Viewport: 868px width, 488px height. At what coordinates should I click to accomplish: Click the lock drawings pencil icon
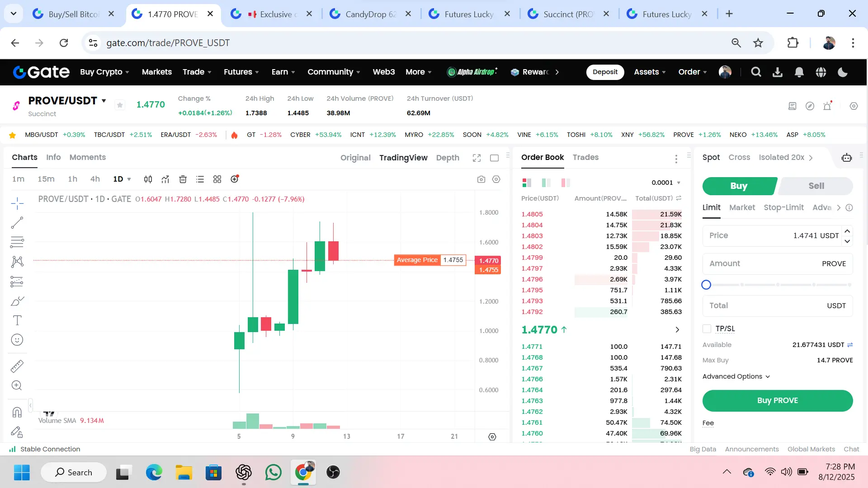pos(17,432)
